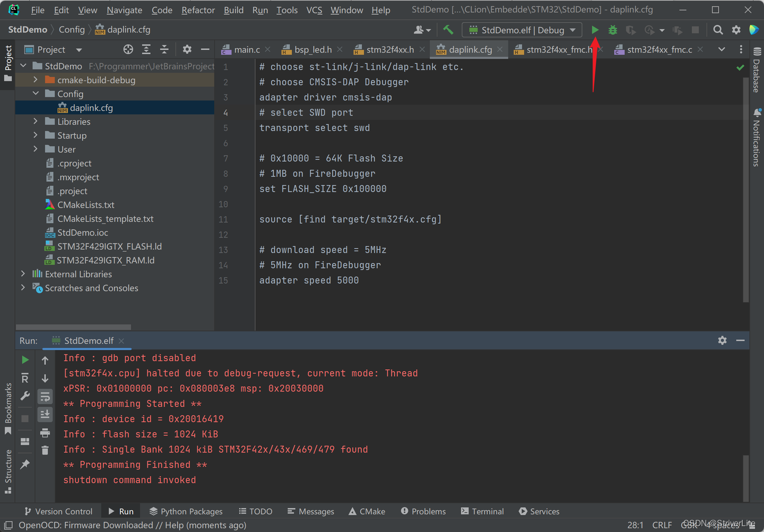The width and height of the screenshot is (764, 532).
Task: Pin the Run tab
Action: [25, 464]
